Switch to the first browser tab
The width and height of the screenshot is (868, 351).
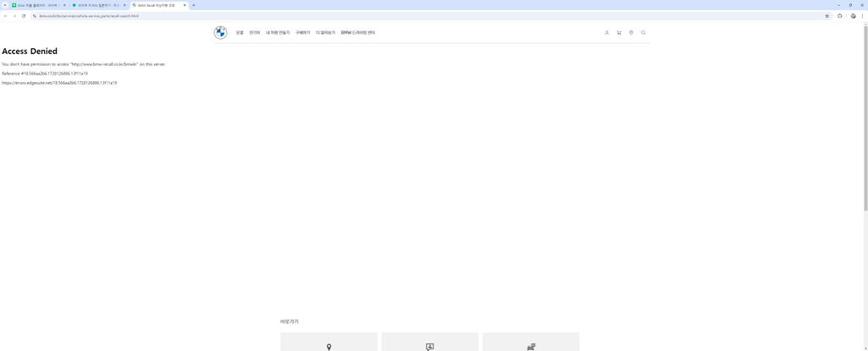tap(39, 5)
